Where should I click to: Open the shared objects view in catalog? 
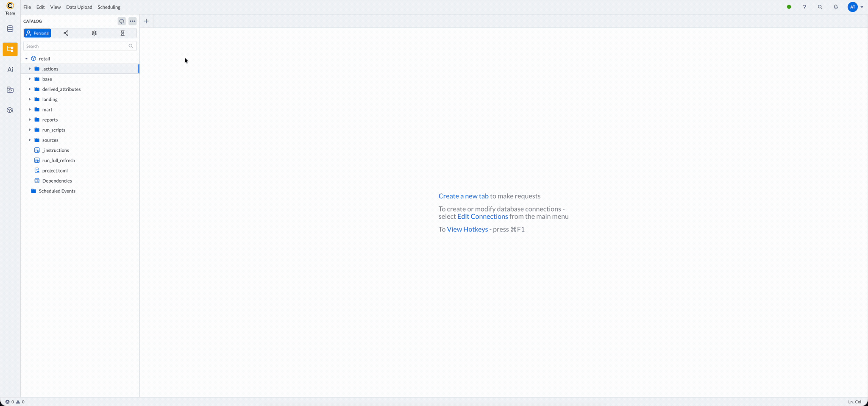(66, 33)
